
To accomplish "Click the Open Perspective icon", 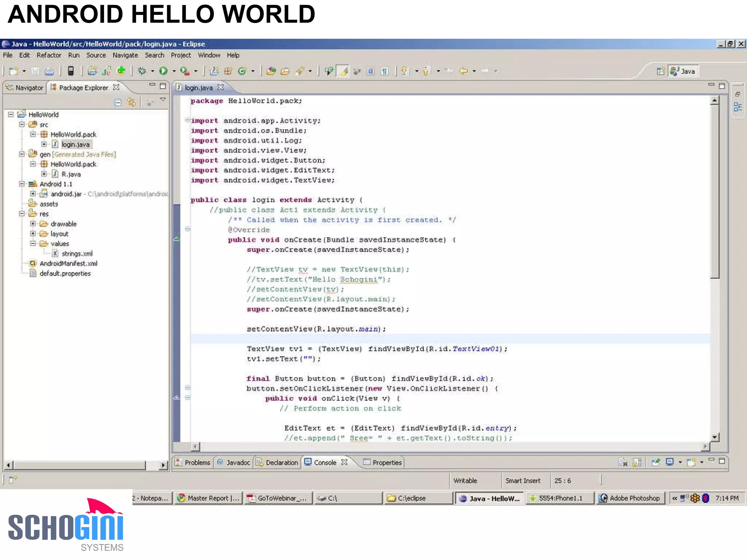I will point(661,71).
